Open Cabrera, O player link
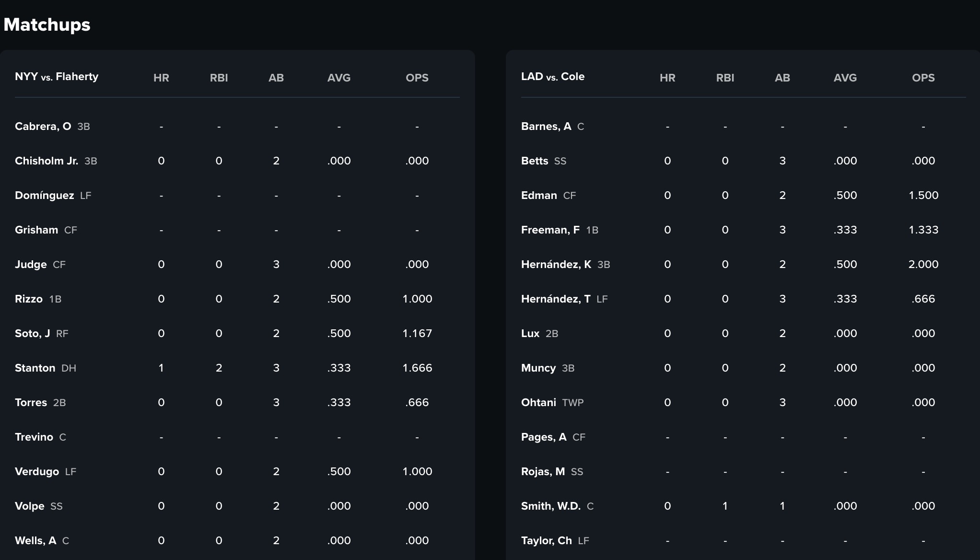The height and width of the screenshot is (560, 980). click(43, 126)
